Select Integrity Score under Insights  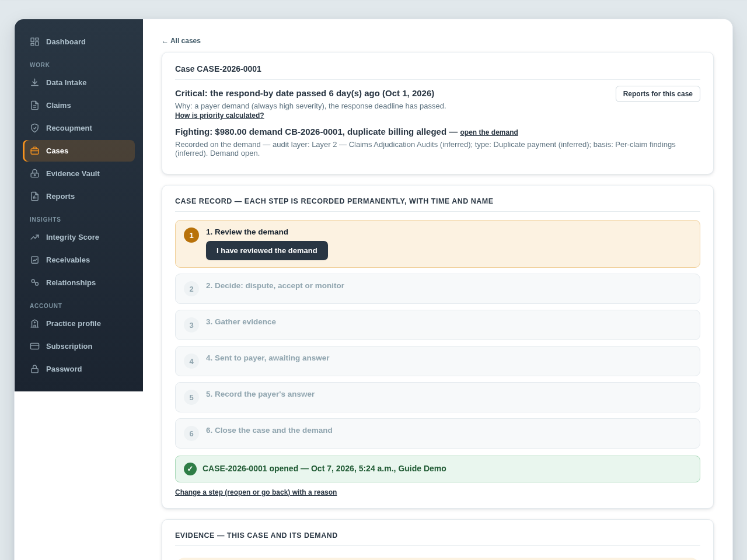(79, 237)
